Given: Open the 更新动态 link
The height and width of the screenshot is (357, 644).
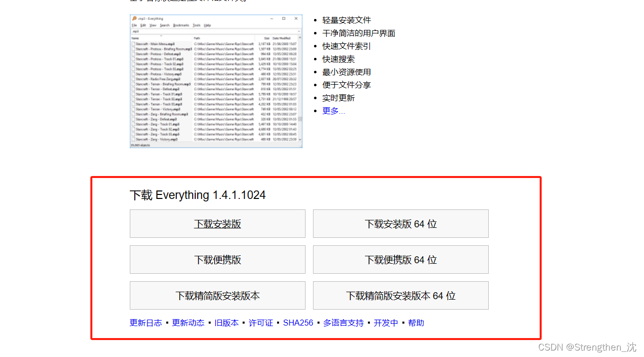Looking at the screenshot, I should tap(188, 323).
